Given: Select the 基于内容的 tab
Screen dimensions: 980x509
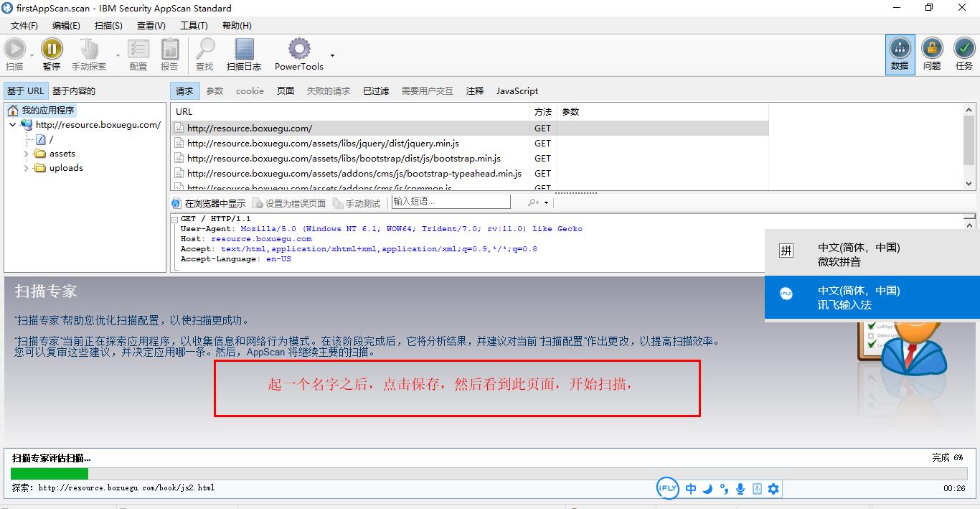Looking at the screenshot, I should coord(74,90).
